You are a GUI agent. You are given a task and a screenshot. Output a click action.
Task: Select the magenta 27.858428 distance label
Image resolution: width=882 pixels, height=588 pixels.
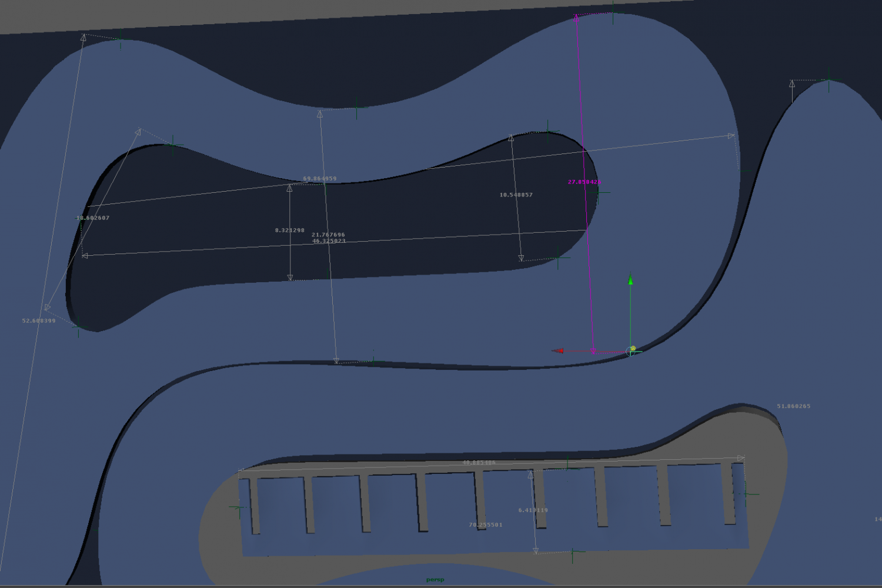pos(584,182)
